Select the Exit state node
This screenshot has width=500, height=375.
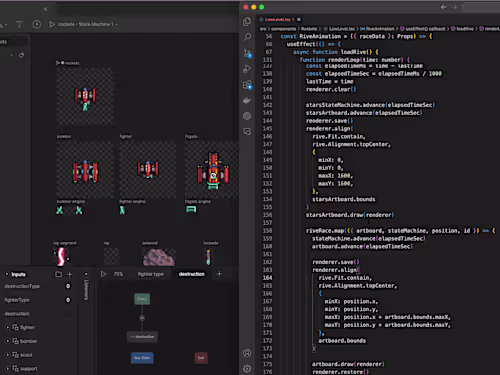click(x=201, y=358)
